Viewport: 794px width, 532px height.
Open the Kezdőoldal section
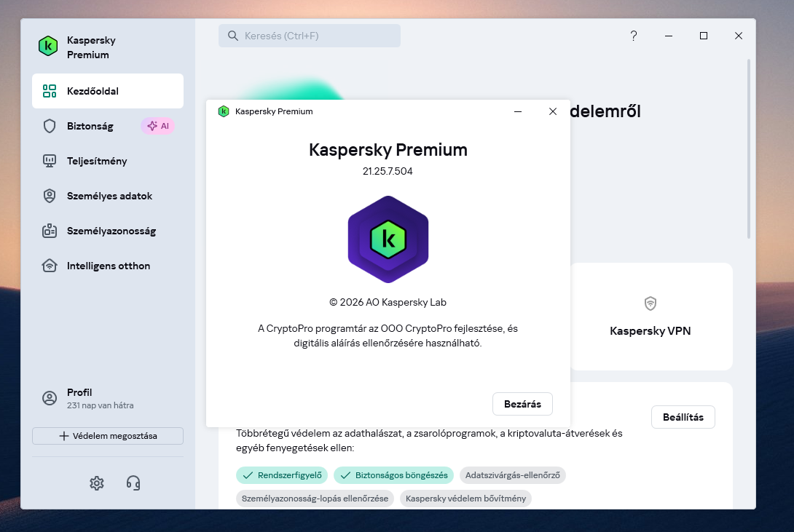point(108,91)
